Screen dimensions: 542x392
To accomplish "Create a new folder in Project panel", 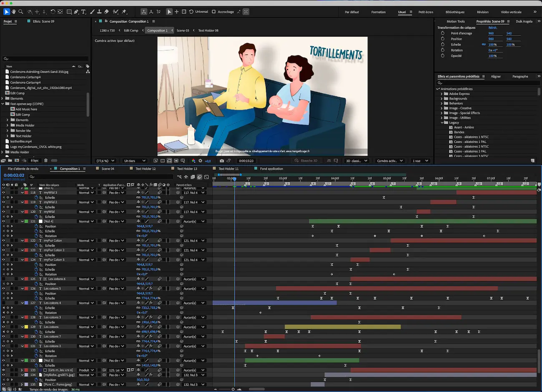I will point(10,161).
